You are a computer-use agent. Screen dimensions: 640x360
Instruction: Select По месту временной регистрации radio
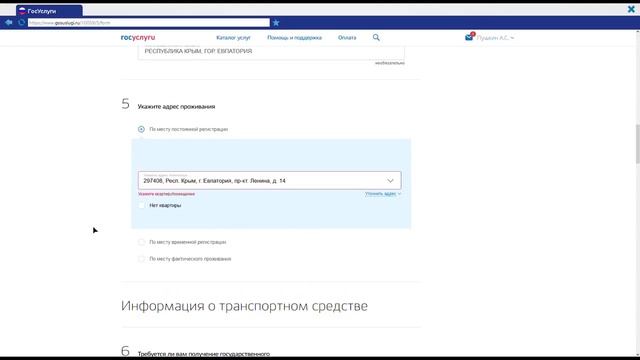pyautogui.click(x=141, y=242)
